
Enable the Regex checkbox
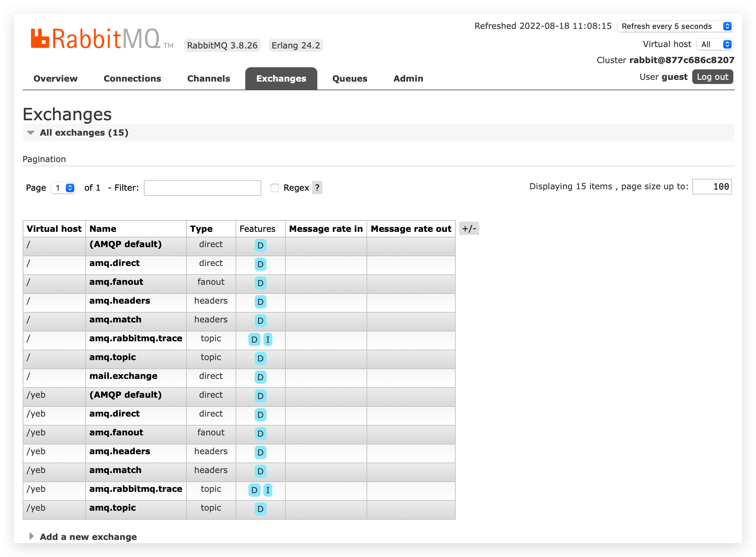pos(275,188)
